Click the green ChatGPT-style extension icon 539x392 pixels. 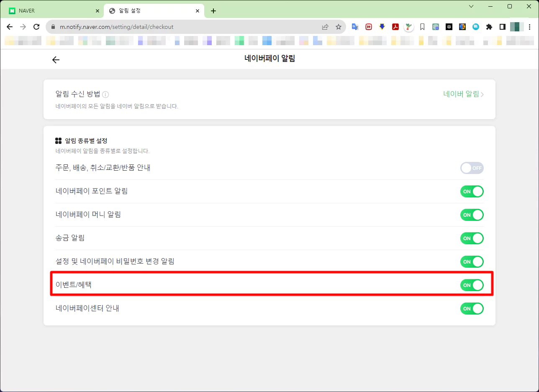[x=436, y=27]
